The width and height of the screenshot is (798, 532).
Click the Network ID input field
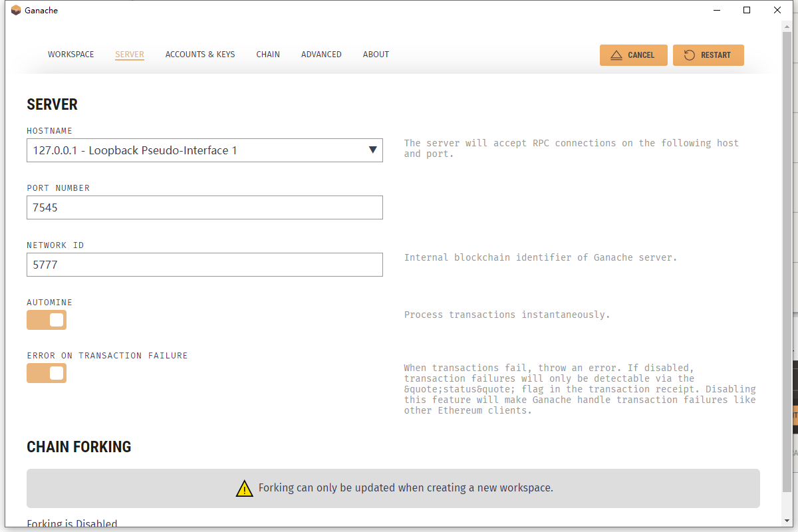pos(205,265)
